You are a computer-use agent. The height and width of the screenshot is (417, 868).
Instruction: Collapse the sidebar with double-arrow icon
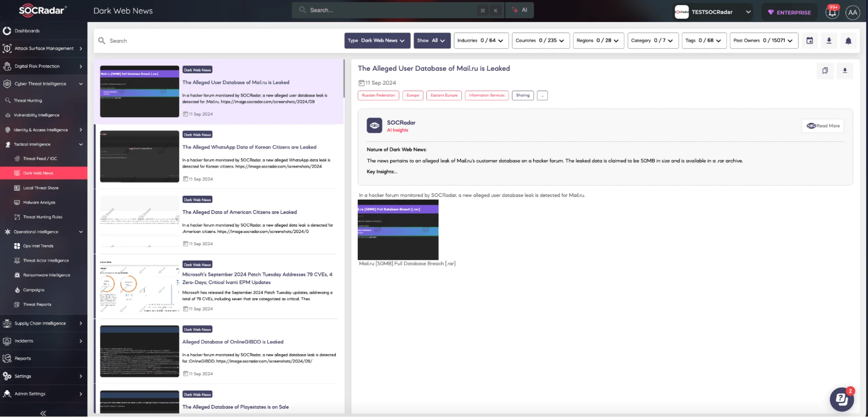tap(43, 413)
